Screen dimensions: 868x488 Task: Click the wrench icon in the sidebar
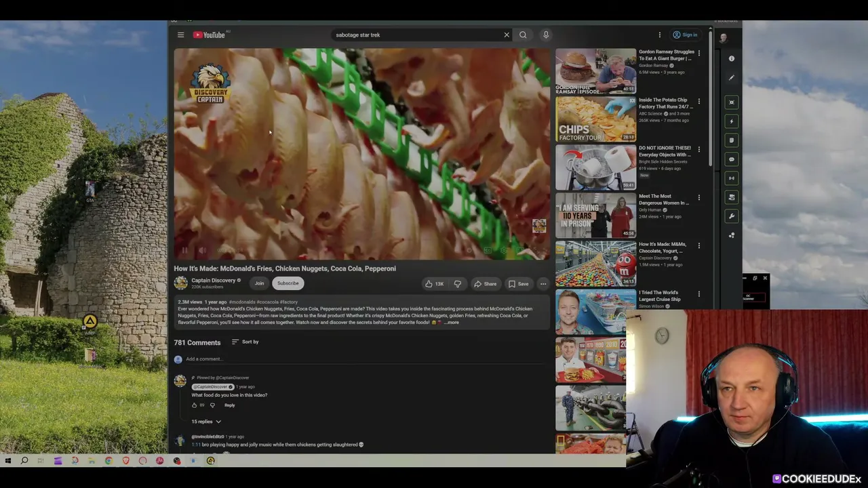pos(732,216)
